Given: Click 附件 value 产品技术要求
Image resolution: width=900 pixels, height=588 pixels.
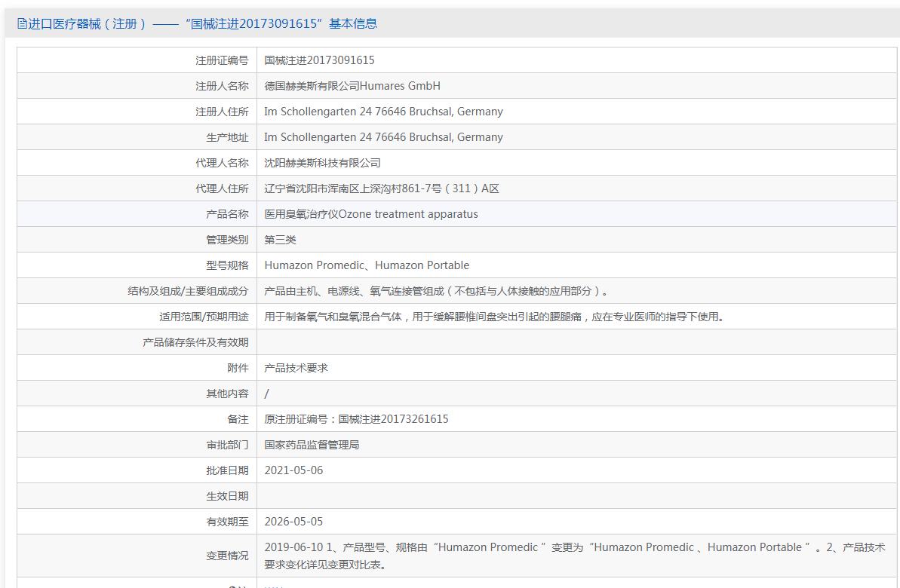Looking at the screenshot, I should click(296, 368).
